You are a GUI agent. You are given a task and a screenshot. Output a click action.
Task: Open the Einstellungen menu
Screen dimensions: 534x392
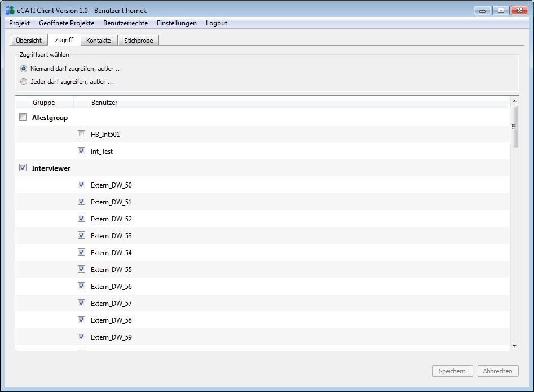(176, 23)
